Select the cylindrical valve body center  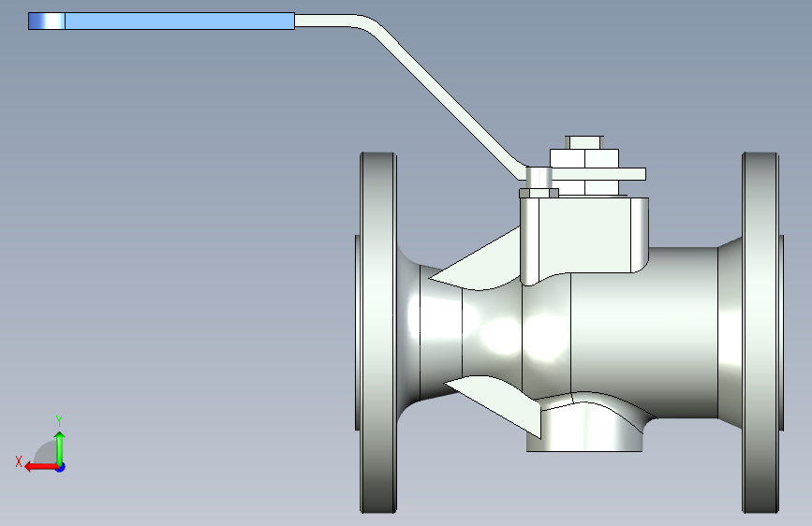(642, 331)
